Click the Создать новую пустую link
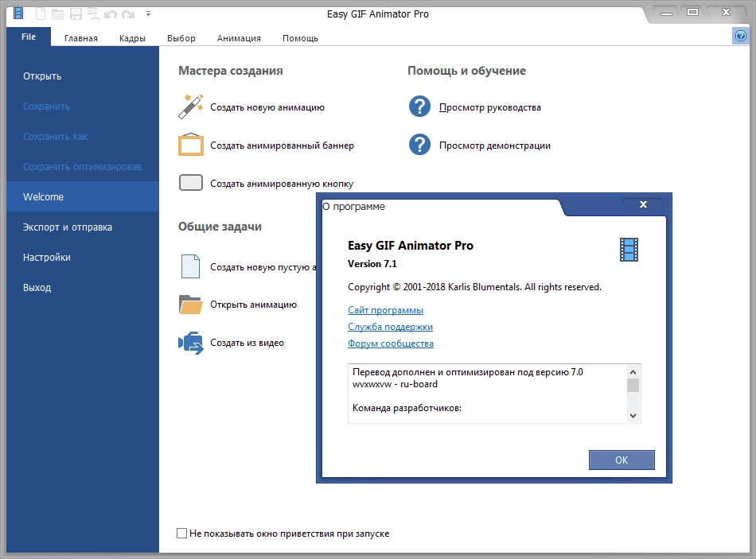 263,267
